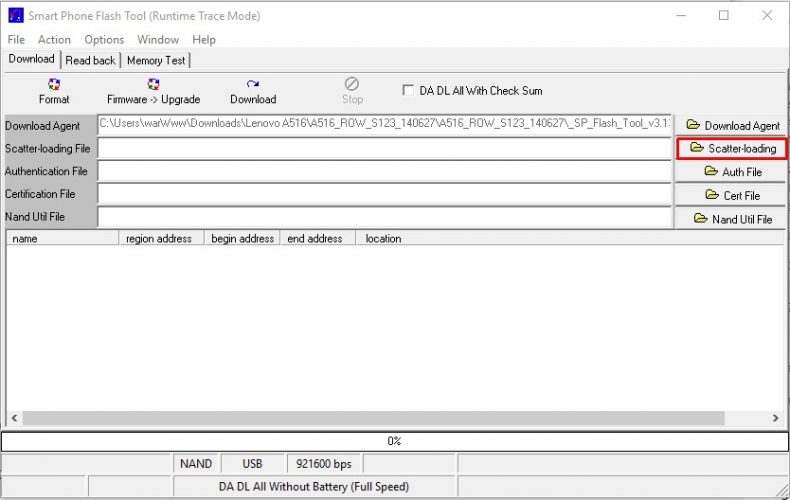Click the Auth File button
790x500 pixels.
coord(732,172)
